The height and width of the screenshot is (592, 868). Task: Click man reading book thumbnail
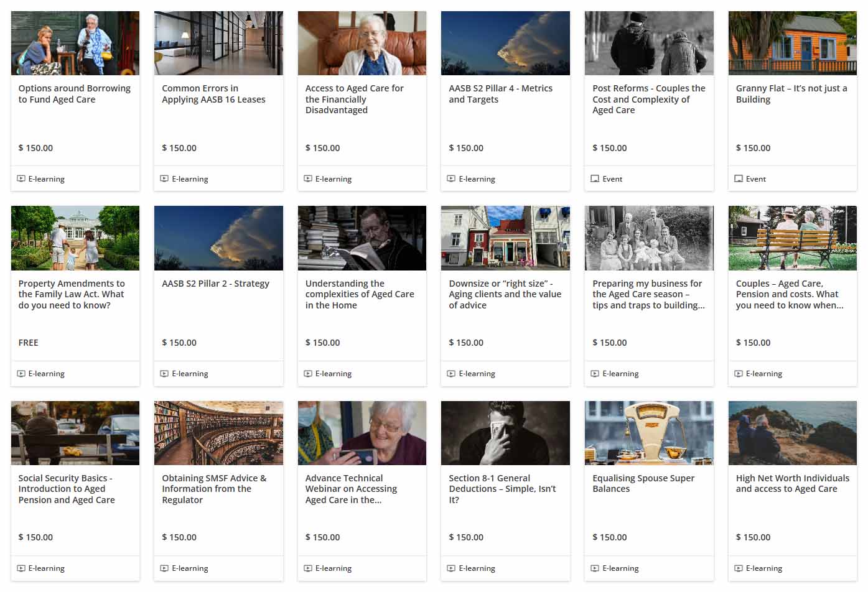pos(362,238)
